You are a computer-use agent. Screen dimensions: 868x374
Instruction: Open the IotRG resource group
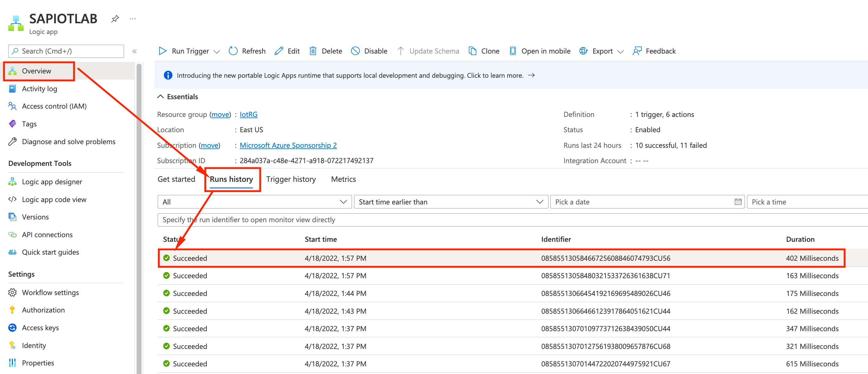coord(248,114)
